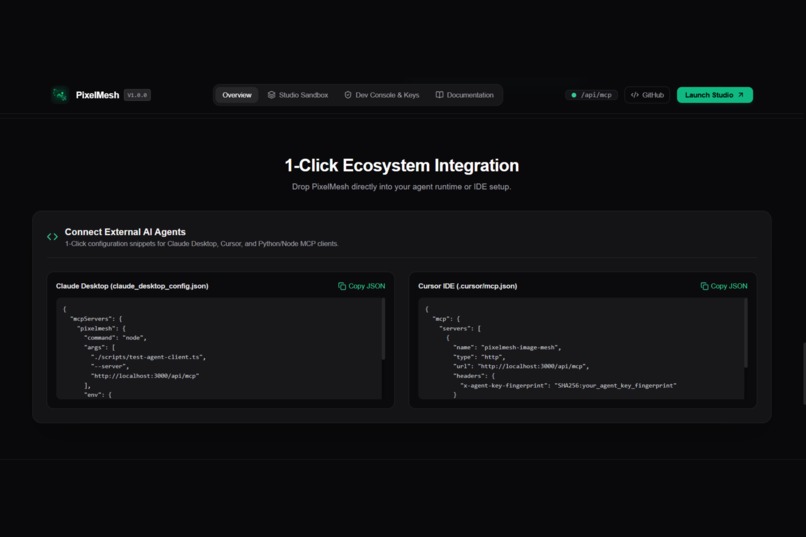Screen dimensions: 806x537
Task: Click the shield icon beside Dev Console
Action: tap(348, 95)
